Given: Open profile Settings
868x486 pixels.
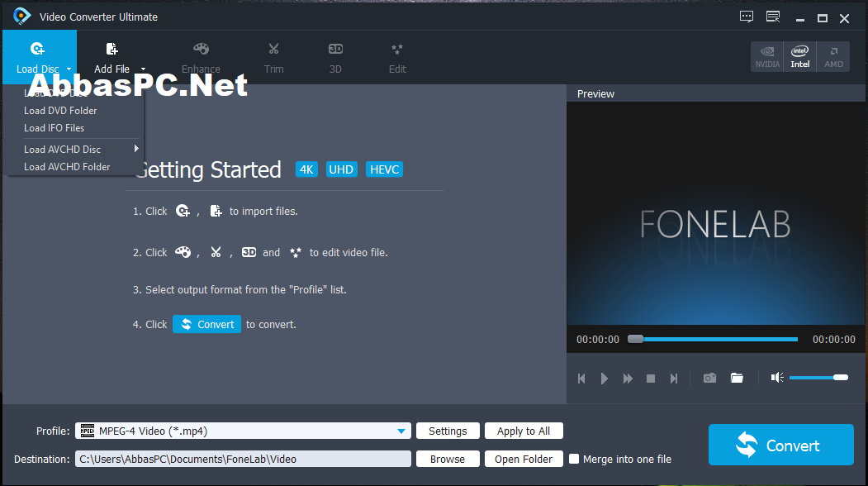Looking at the screenshot, I should 448,431.
